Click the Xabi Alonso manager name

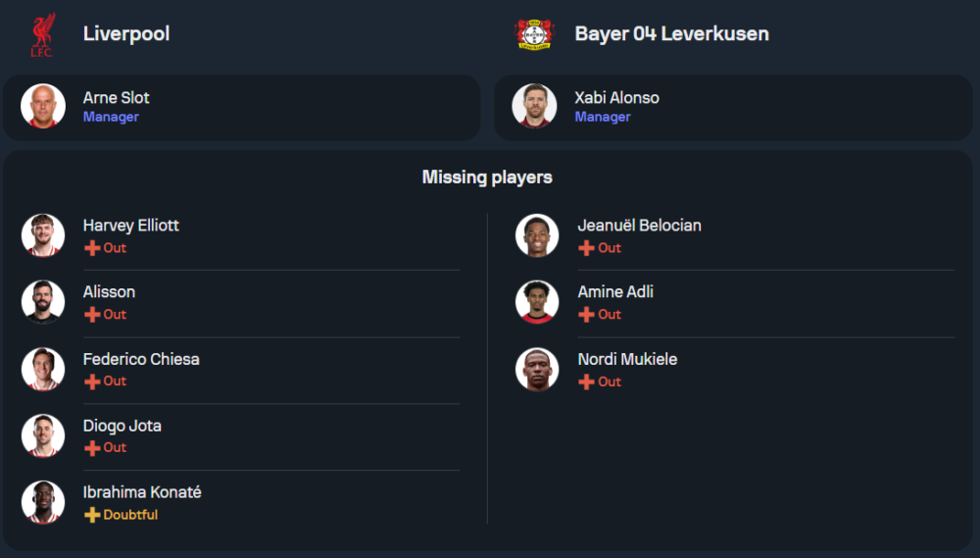tap(616, 98)
